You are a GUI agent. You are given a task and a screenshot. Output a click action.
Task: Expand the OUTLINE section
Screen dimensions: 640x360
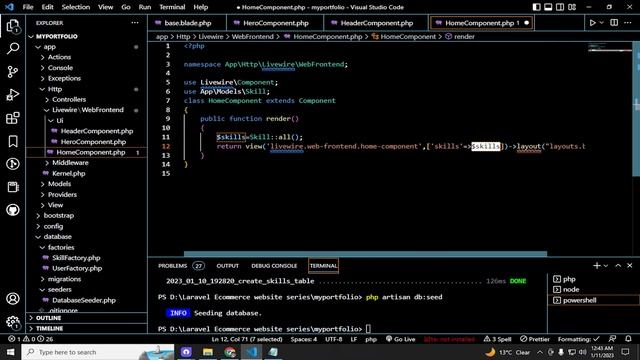coord(87,318)
